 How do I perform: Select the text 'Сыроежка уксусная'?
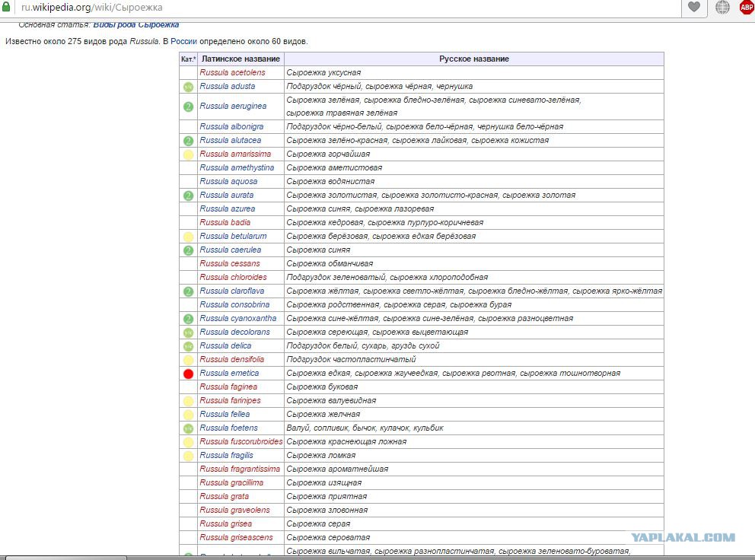pos(323,73)
